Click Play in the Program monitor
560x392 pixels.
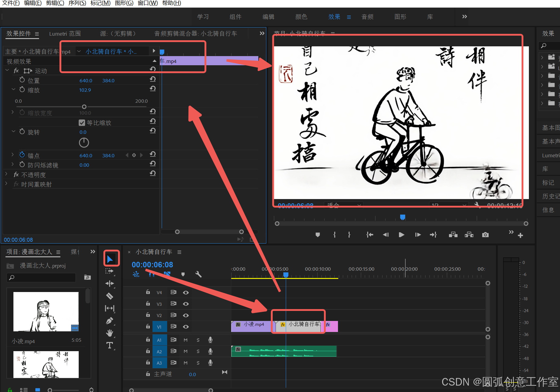tap(401, 235)
